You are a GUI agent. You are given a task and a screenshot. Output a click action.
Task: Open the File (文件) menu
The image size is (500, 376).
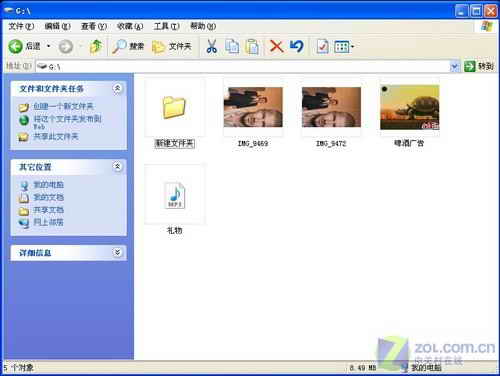point(21,26)
